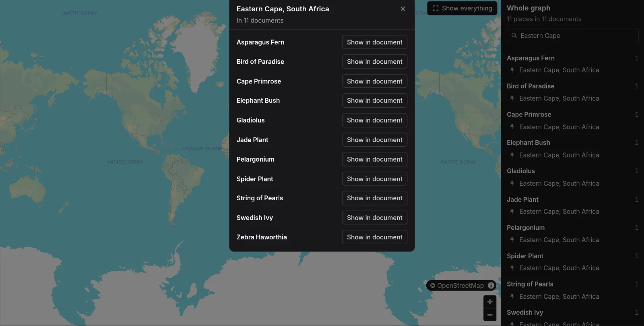644x326 pixels.
Task: Show Pelargonium in document
Action: 375,159
